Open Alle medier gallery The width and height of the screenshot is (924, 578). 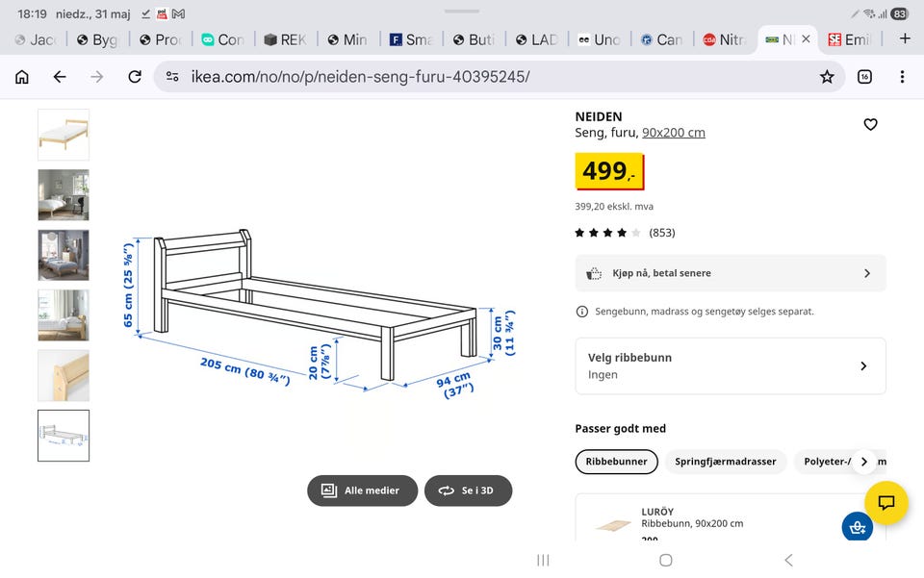point(363,490)
